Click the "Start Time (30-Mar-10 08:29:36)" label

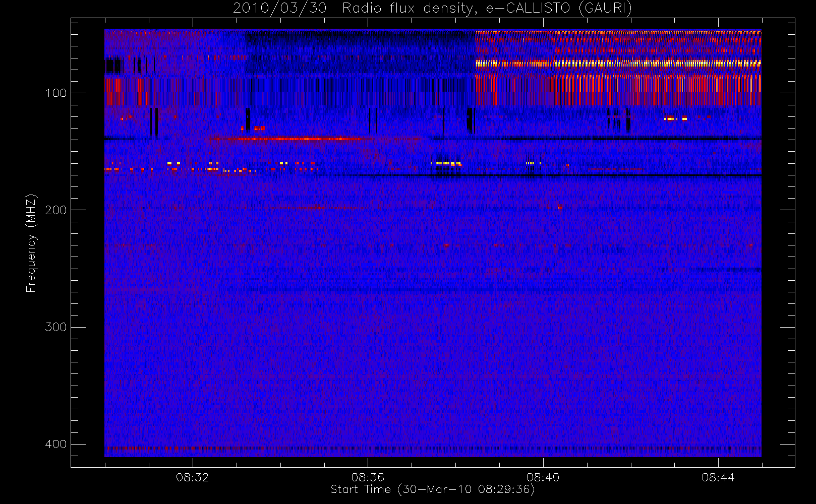click(433, 489)
